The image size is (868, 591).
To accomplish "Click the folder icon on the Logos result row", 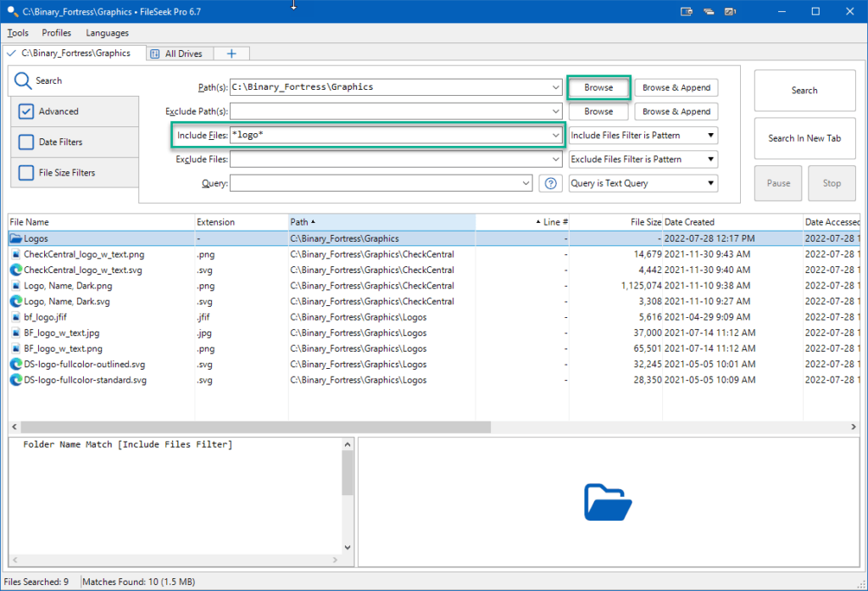I will click(x=14, y=238).
